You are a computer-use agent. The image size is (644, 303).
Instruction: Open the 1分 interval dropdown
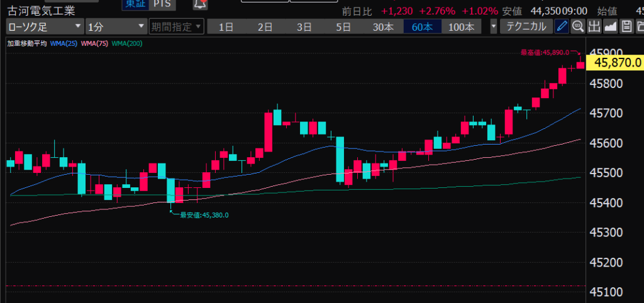116,26
